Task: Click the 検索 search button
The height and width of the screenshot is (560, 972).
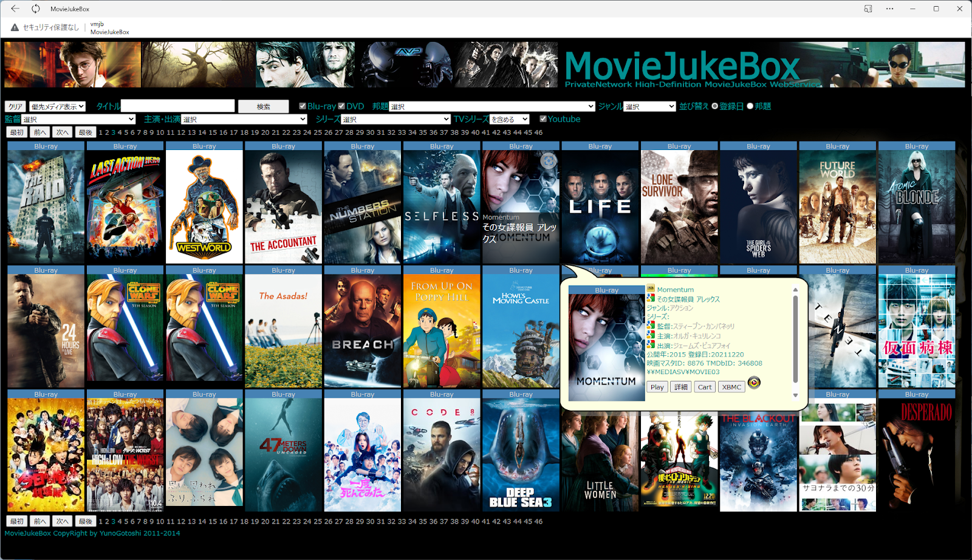Action: pyautogui.click(x=263, y=106)
